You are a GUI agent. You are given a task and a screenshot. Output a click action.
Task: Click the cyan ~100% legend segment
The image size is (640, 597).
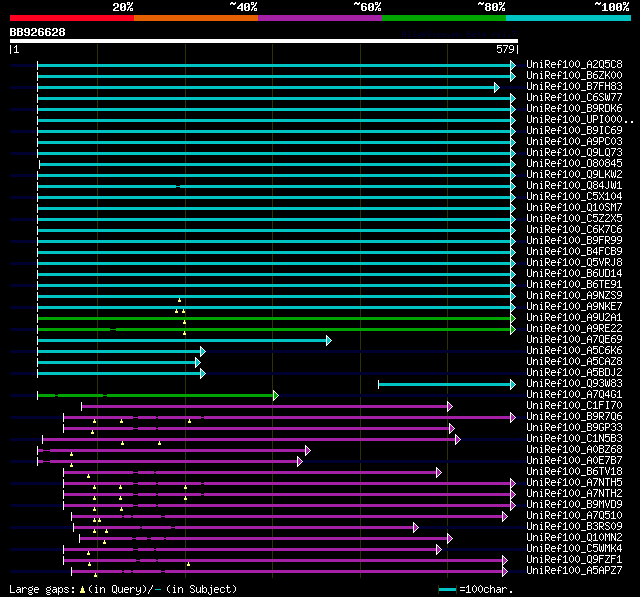click(569, 18)
